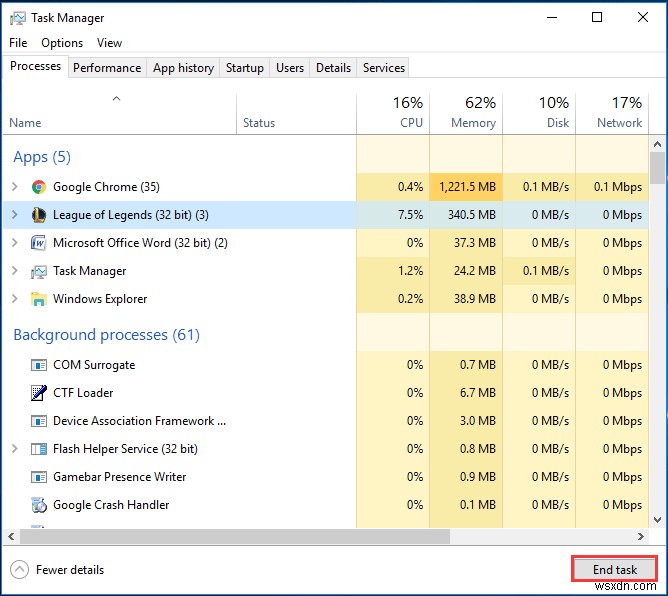Click the 38.9 MB memory cell
Viewport: 668px width, 596px height.
(x=466, y=299)
